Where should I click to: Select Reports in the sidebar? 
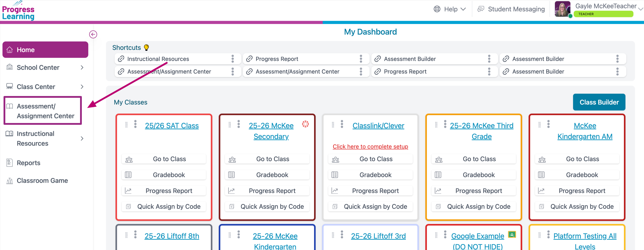(x=28, y=163)
